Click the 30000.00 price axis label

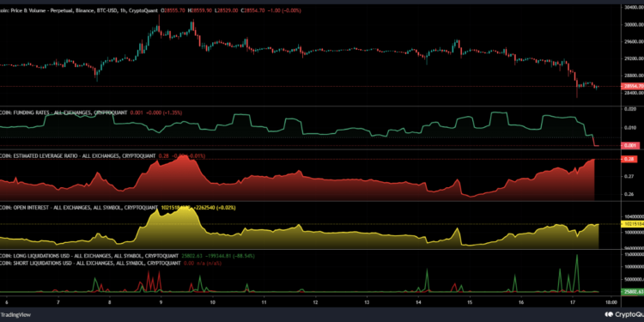634,24
